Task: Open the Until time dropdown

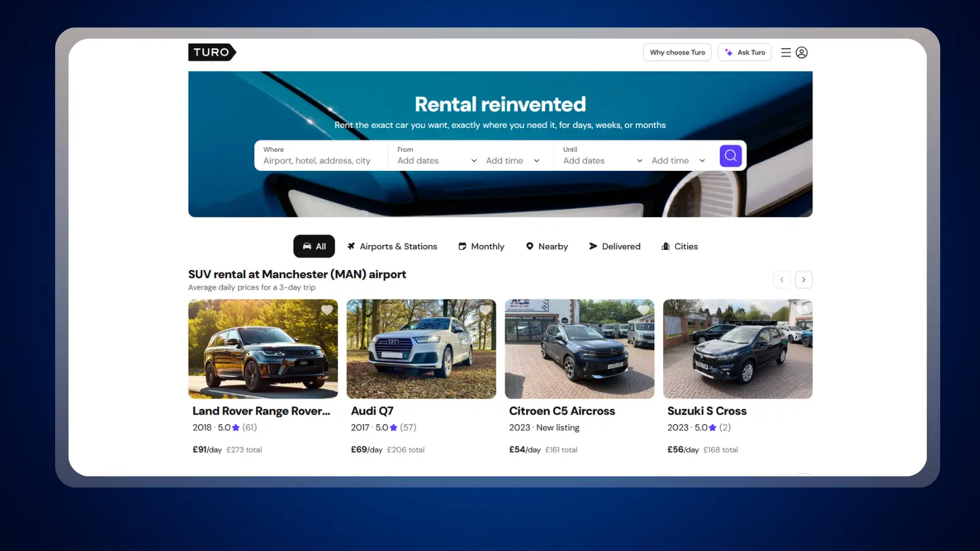Action: (678, 160)
